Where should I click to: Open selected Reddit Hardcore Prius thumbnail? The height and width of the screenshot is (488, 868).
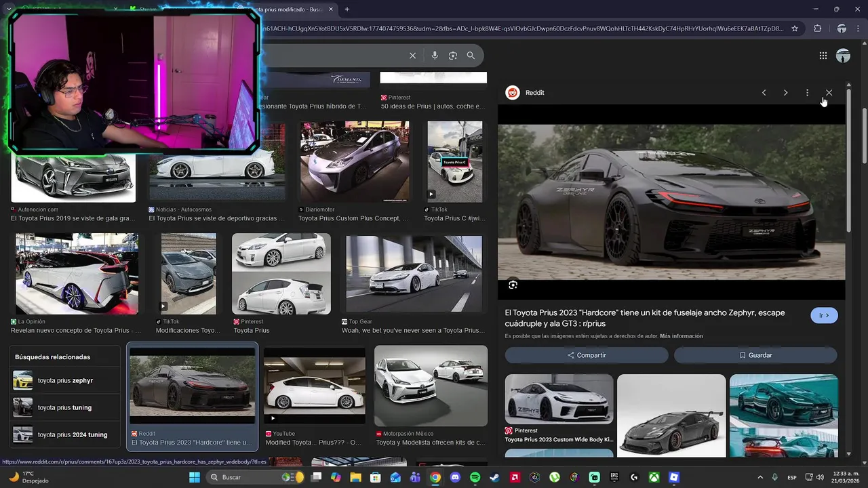[x=193, y=385]
